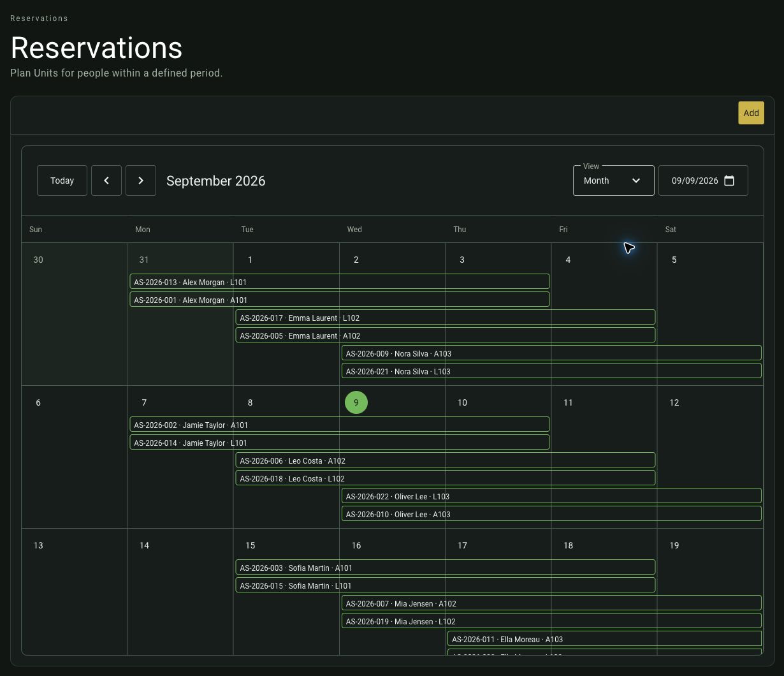Select day number 31 of previous month
The width and height of the screenshot is (784, 676).
coord(144,260)
